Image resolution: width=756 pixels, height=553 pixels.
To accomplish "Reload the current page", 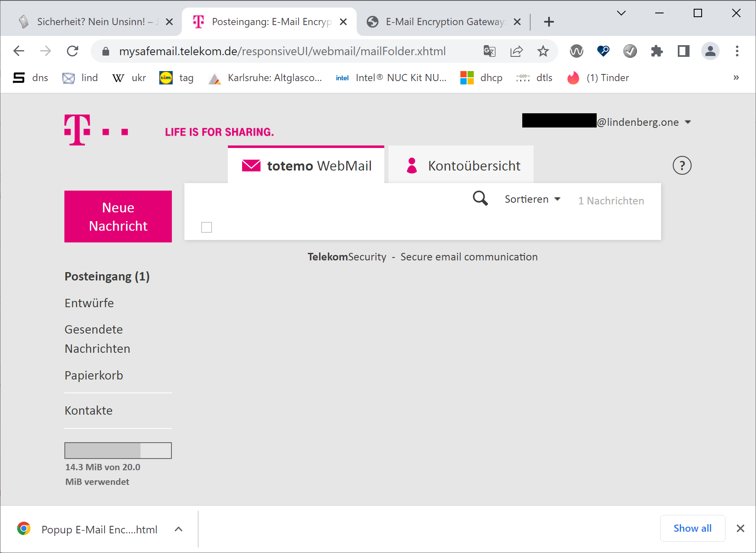I will (x=72, y=51).
